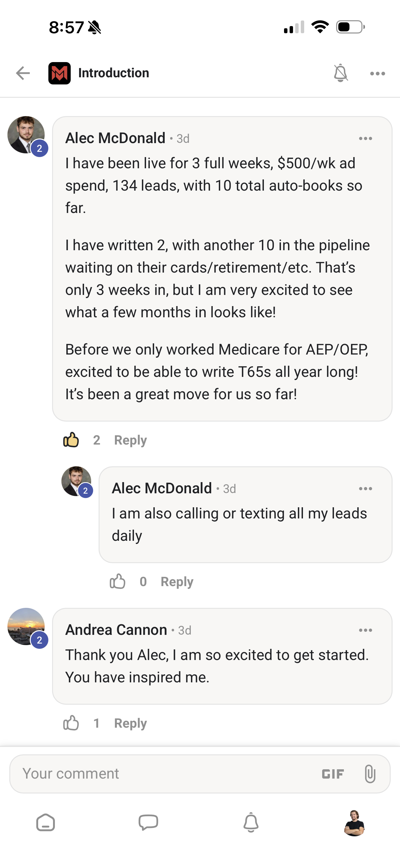The height and width of the screenshot is (868, 400).
Task: Open options menu on Alec McDonald's post
Action: click(x=366, y=138)
